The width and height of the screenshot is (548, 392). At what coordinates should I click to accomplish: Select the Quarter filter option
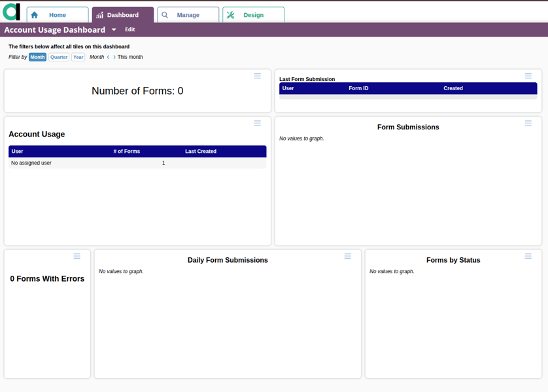(59, 57)
